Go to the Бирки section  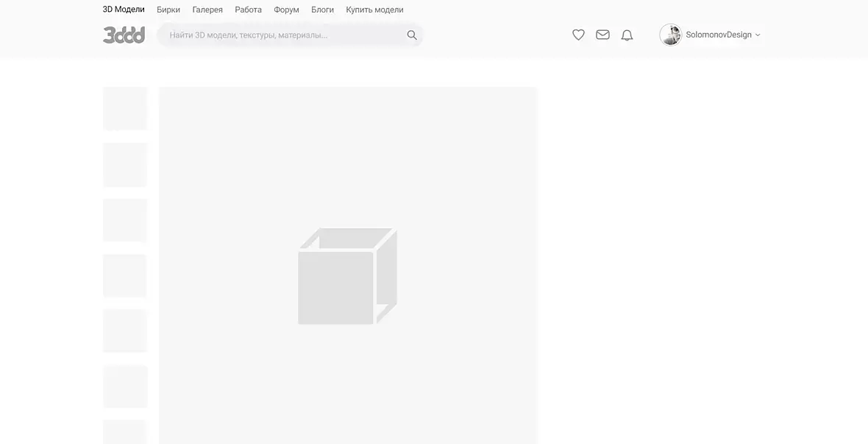pos(168,10)
